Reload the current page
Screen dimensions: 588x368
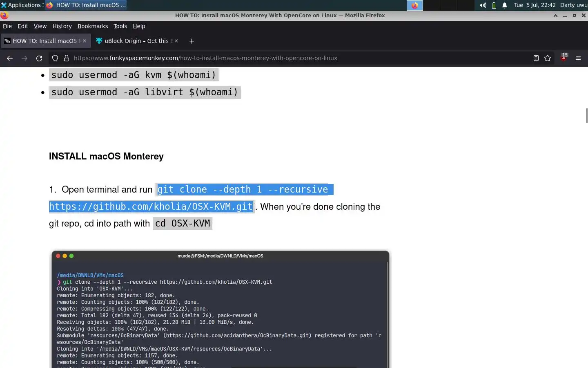click(39, 58)
